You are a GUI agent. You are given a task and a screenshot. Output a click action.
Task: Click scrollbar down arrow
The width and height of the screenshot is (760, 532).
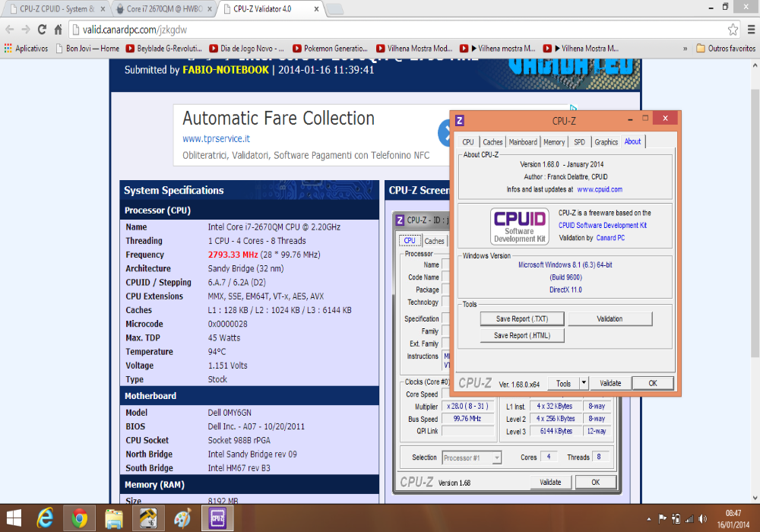coord(755,498)
